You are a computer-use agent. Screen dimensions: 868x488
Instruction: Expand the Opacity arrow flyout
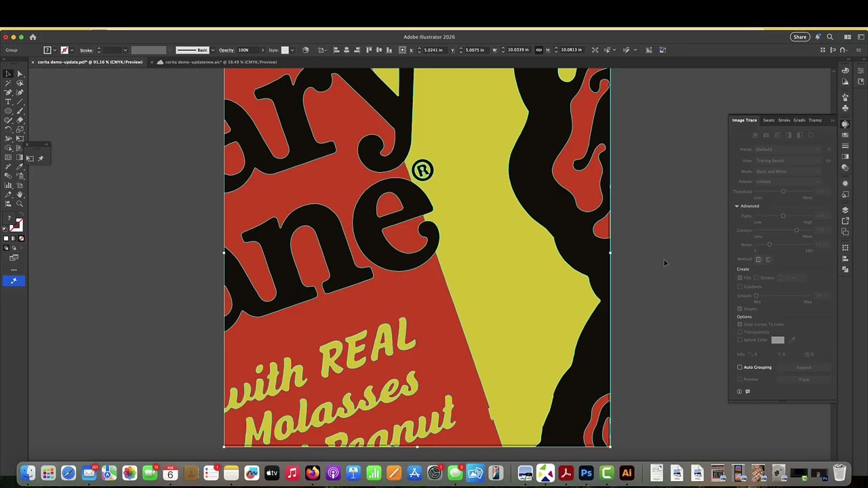click(x=262, y=50)
